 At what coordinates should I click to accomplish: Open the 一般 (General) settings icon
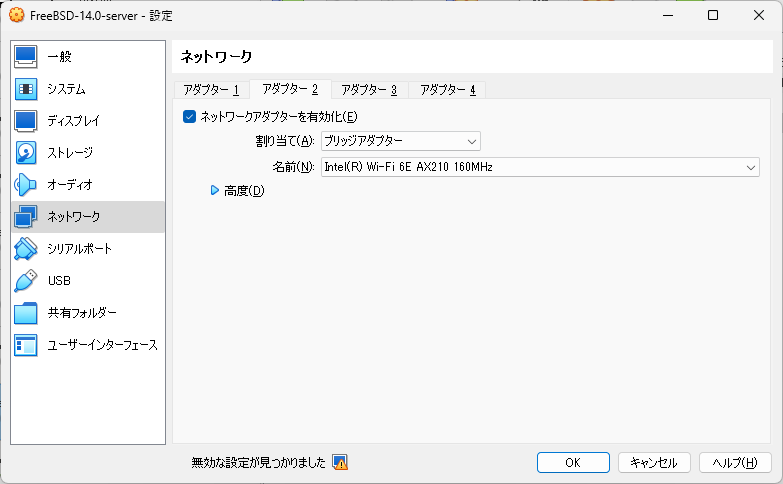click(25, 56)
